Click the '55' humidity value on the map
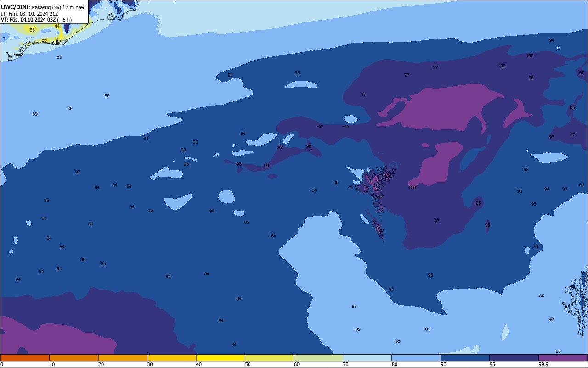Screen dimensions: 588x368 click(x=32, y=30)
